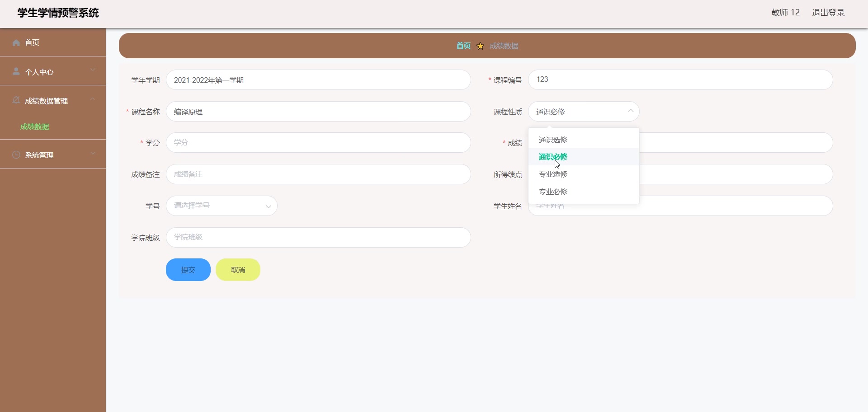
Task: Choose 专业必修 from the dropdown list
Action: [584, 192]
